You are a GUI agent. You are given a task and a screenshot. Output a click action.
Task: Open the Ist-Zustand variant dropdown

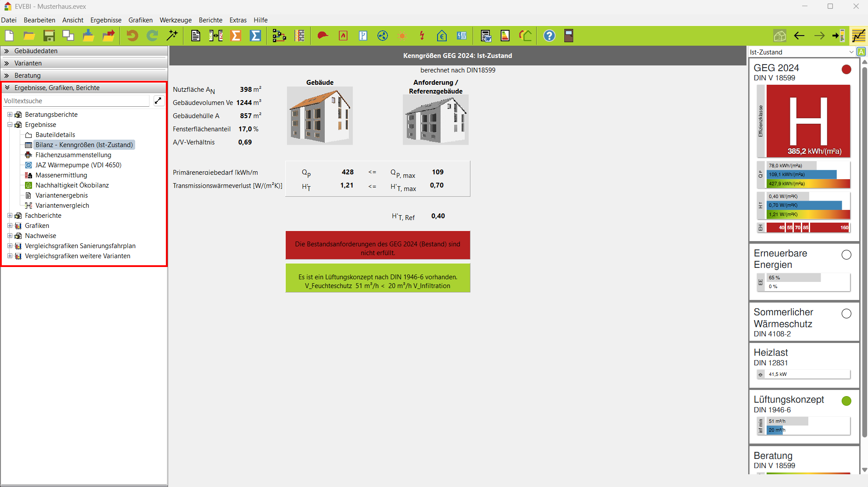pos(851,52)
